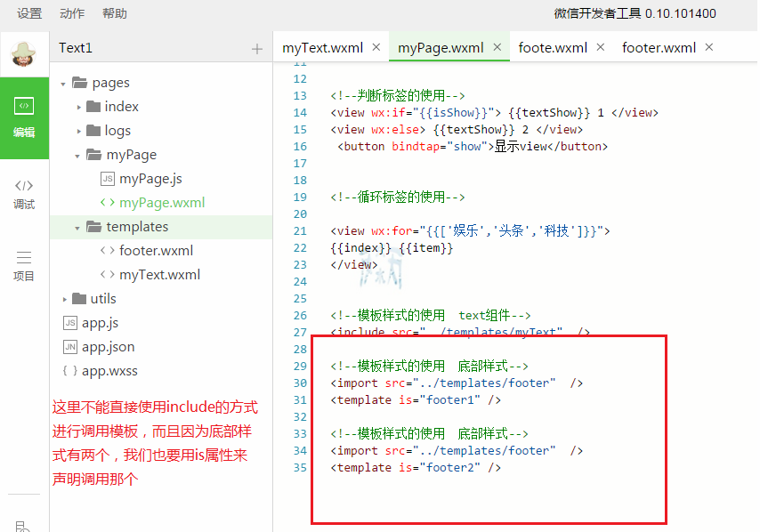760x532 pixels.
Task: Open the 设置 menu
Action: pos(29,13)
